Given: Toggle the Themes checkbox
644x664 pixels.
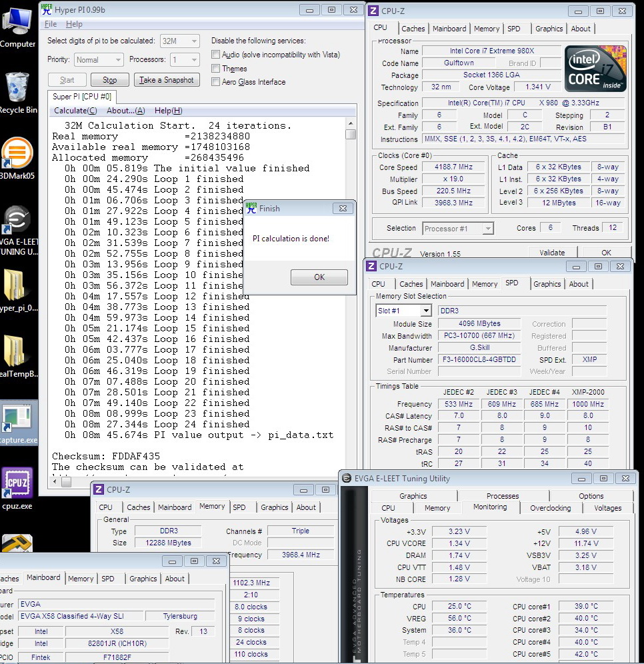Looking at the screenshot, I should tap(216, 69).
